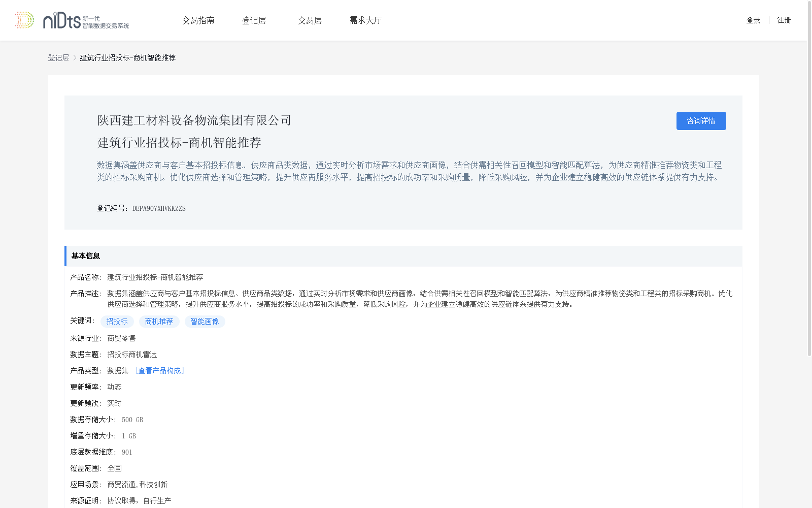Click the niDts brand logo
The image size is (812, 508).
pyautogui.click(x=86, y=20)
